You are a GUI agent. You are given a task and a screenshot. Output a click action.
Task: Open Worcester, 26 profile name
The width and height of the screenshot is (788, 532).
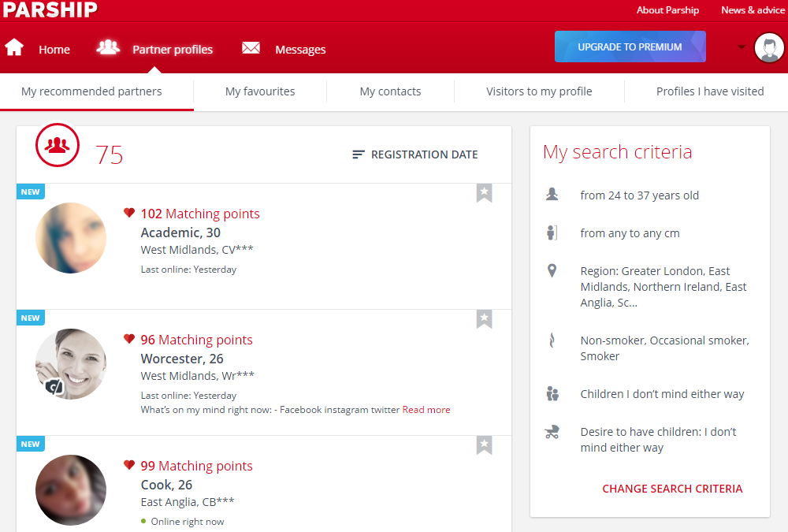[x=182, y=359]
